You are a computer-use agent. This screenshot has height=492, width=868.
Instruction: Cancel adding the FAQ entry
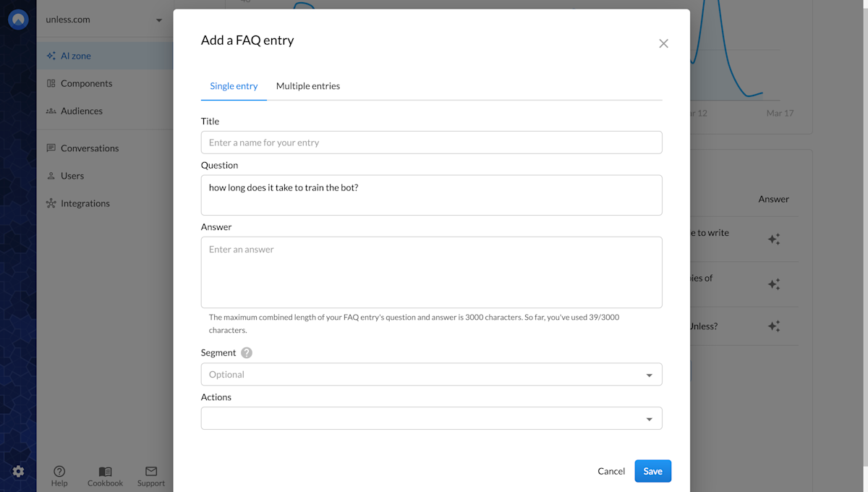click(x=611, y=470)
